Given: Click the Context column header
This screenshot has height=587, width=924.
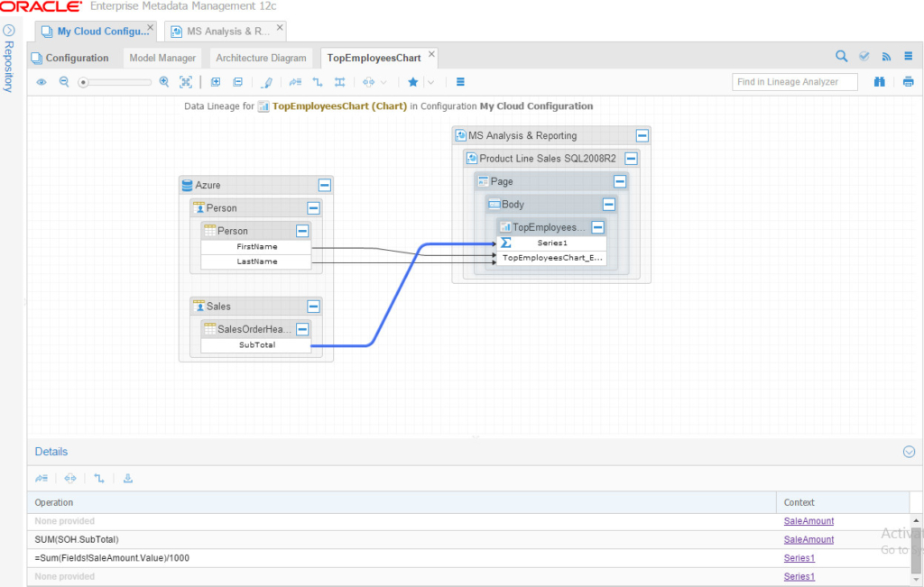Looking at the screenshot, I should [x=844, y=502].
